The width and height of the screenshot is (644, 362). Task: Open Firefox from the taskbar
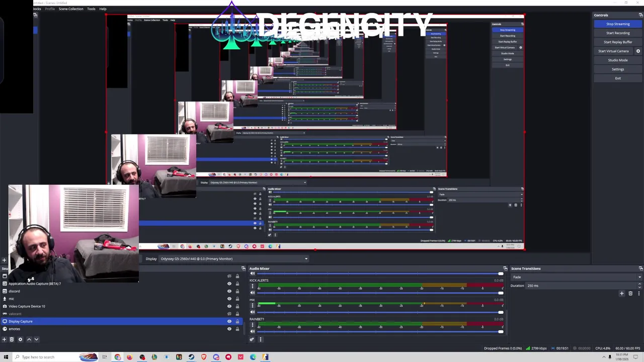coord(130,357)
